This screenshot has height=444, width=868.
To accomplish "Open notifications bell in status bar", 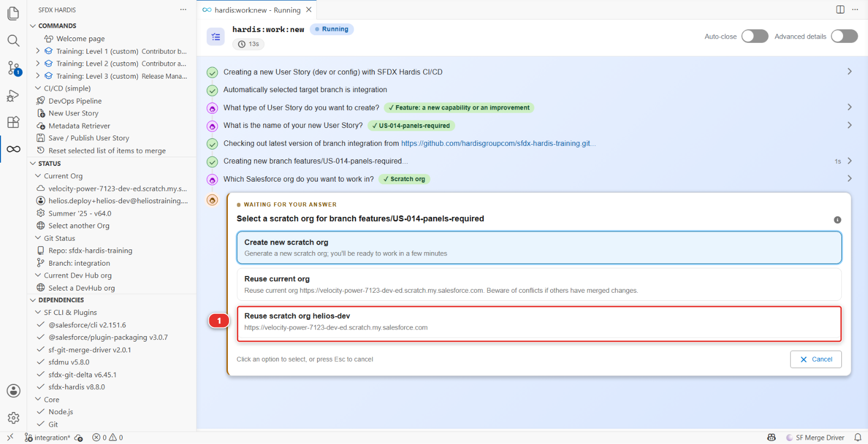I will click(x=858, y=437).
